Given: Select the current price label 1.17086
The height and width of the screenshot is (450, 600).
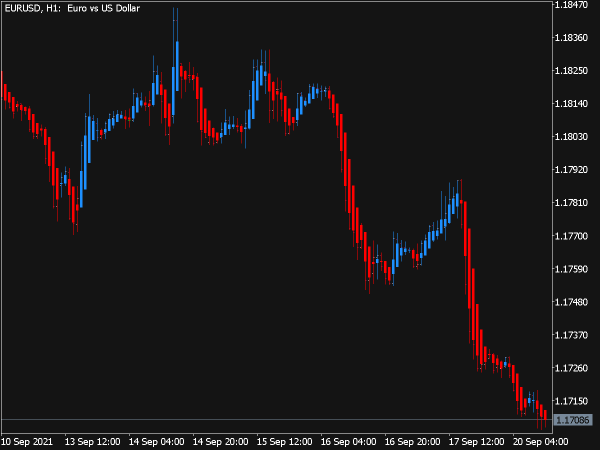Looking at the screenshot, I should click(572, 420).
